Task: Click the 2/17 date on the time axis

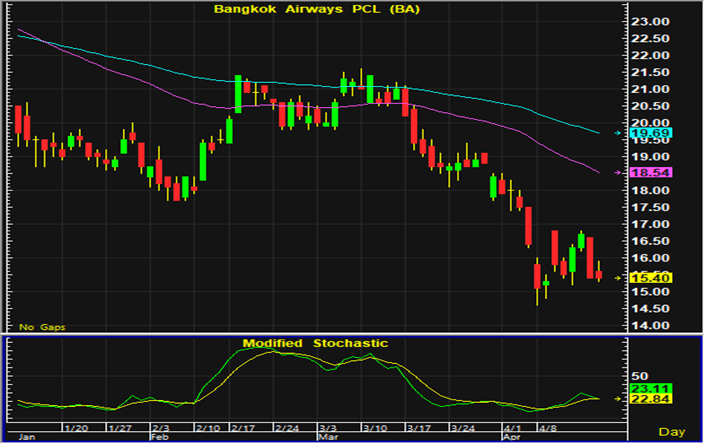Action: click(x=243, y=426)
